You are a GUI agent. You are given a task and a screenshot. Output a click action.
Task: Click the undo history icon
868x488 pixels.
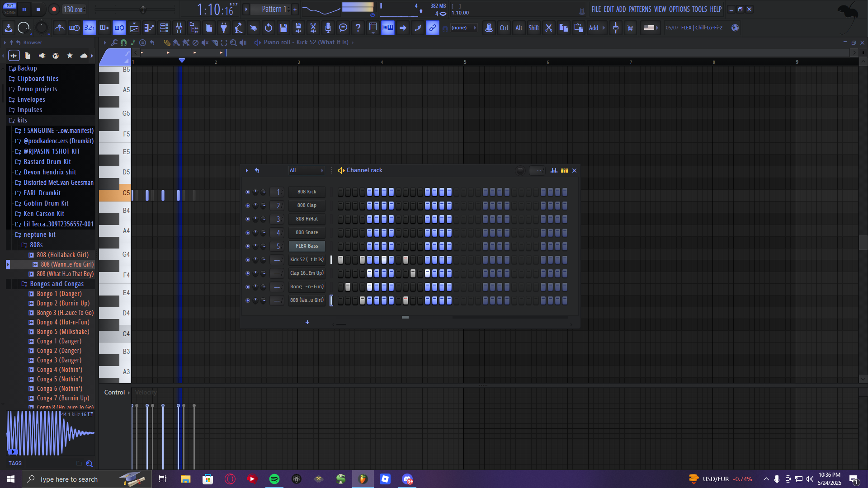point(269,28)
